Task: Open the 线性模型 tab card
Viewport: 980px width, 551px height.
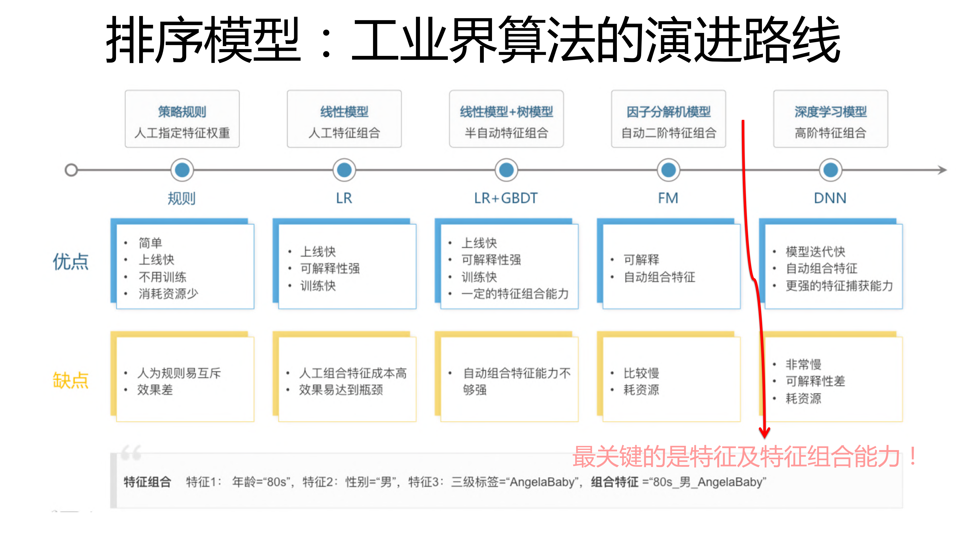Action: pos(344,119)
